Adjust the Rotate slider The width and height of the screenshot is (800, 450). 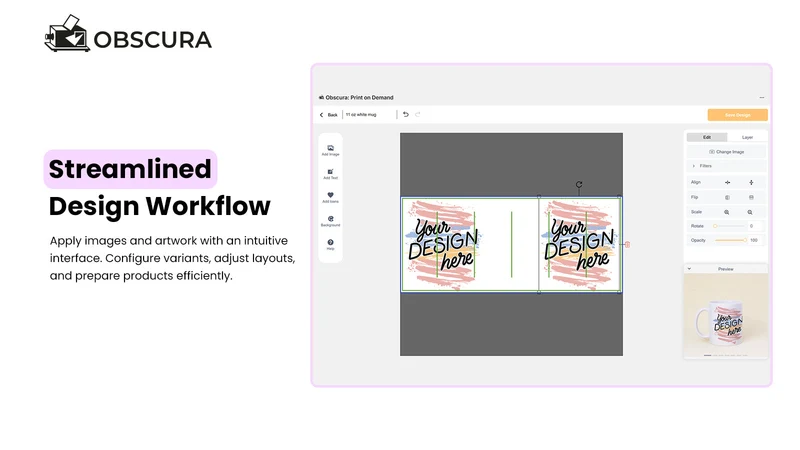(730, 226)
